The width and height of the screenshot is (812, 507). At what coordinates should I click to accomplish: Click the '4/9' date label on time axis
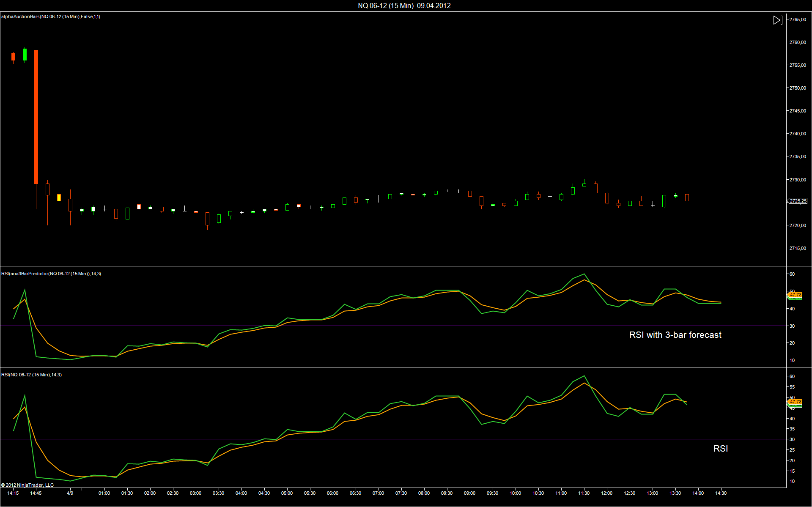coord(70,493)
